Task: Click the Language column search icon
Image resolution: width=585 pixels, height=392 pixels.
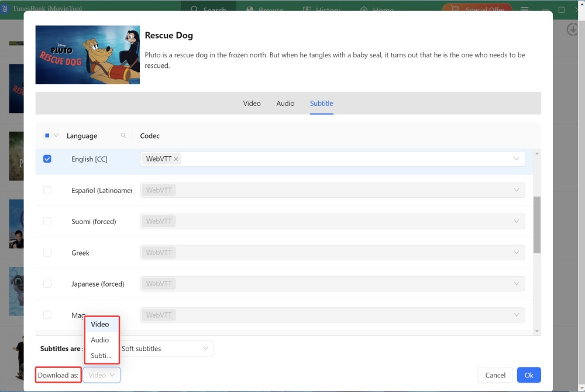Action: click(x=123, y=136)
